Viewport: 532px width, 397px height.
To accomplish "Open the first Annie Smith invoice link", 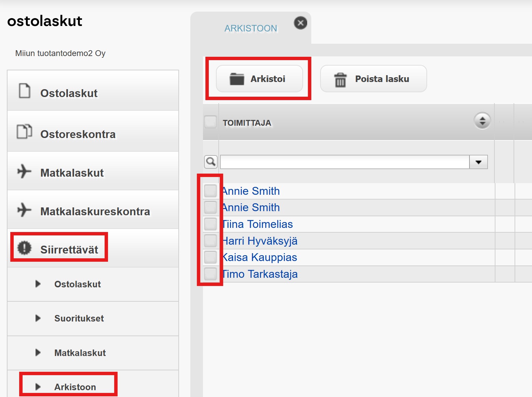I will tap(251, 191).
